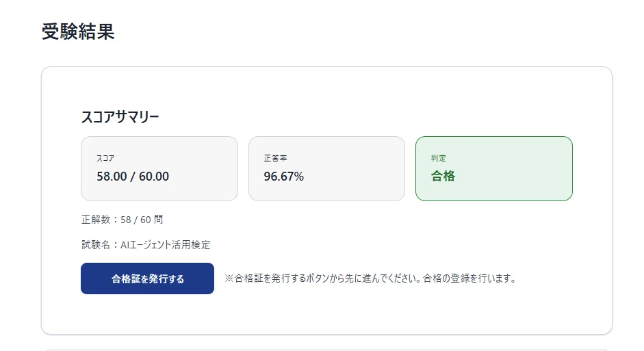Click the small 正答率 label
Image resolution: width=644 pixels, height=351 pixels.
tap(275, 158)
